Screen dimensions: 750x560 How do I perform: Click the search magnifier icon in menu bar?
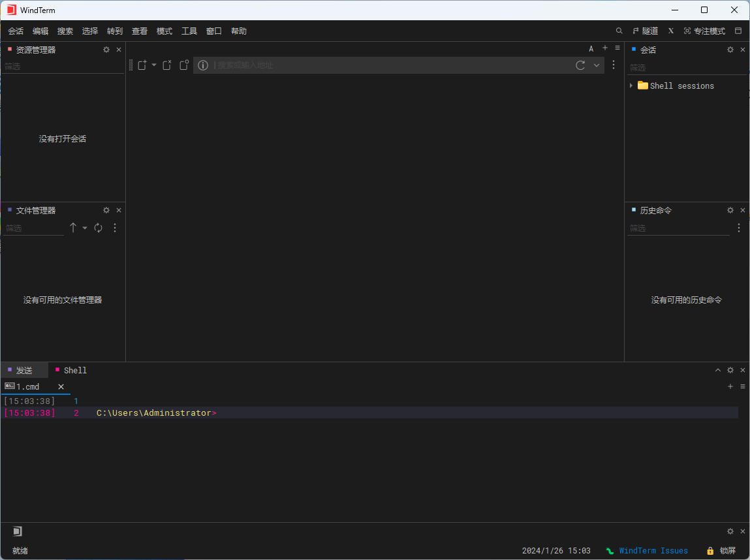tap(619, 31)
